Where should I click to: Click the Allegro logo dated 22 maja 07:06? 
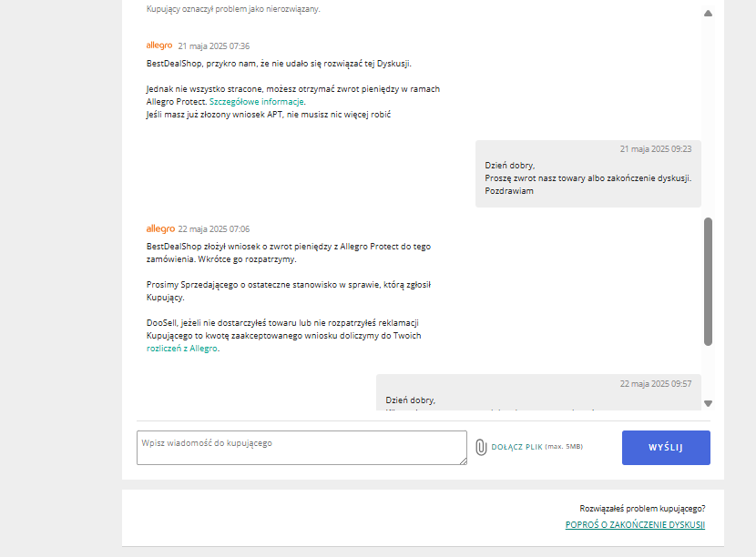(159, 228)
